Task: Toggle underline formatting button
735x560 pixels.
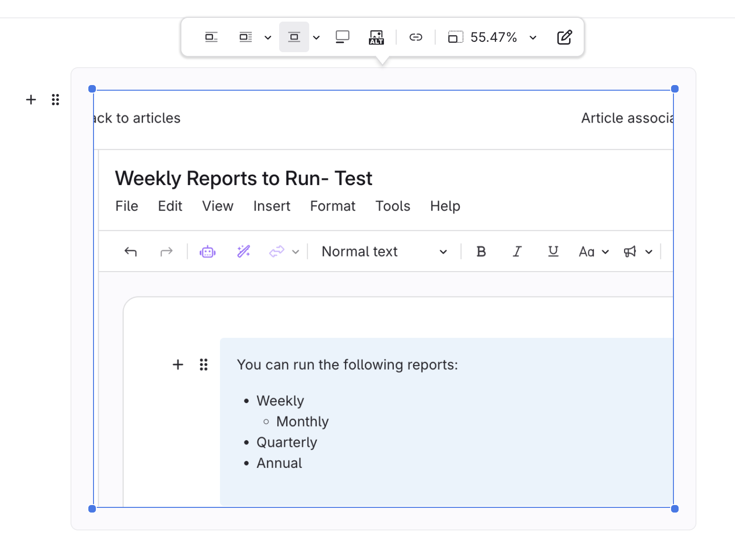Action: pos(553,252)
